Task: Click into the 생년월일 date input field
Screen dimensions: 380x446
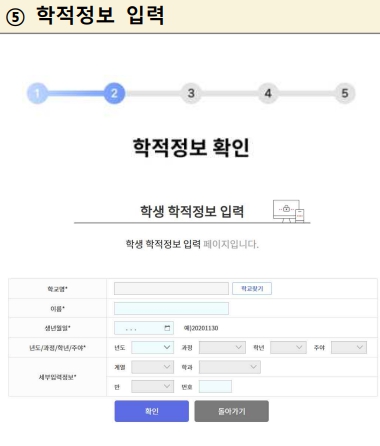Action: (x=144, y=328)
